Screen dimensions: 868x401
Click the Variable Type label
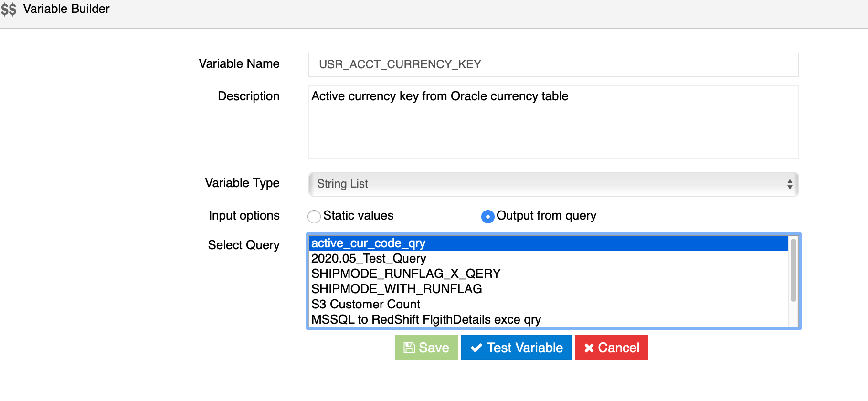242,183
